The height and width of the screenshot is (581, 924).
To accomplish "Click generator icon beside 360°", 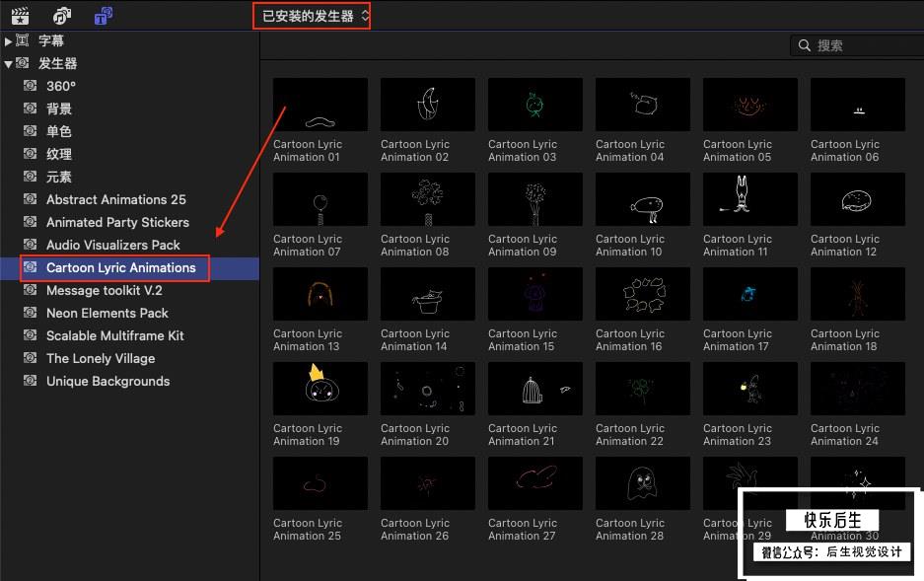I will 30,86.
